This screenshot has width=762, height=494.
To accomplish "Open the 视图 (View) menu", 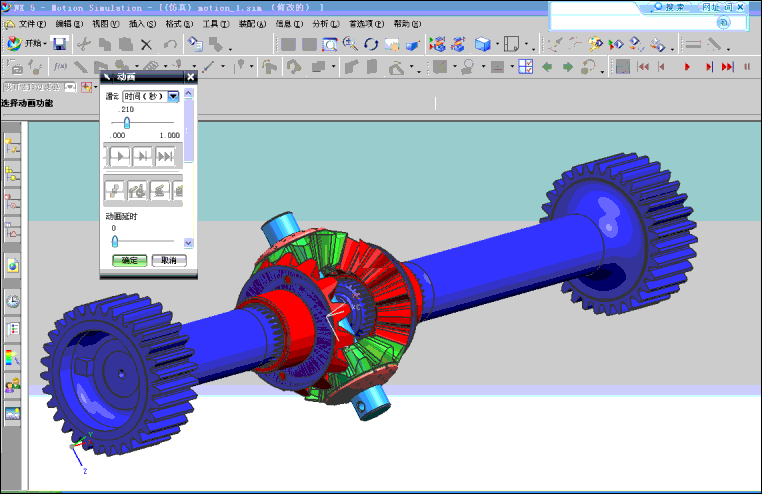I will 105,24.
